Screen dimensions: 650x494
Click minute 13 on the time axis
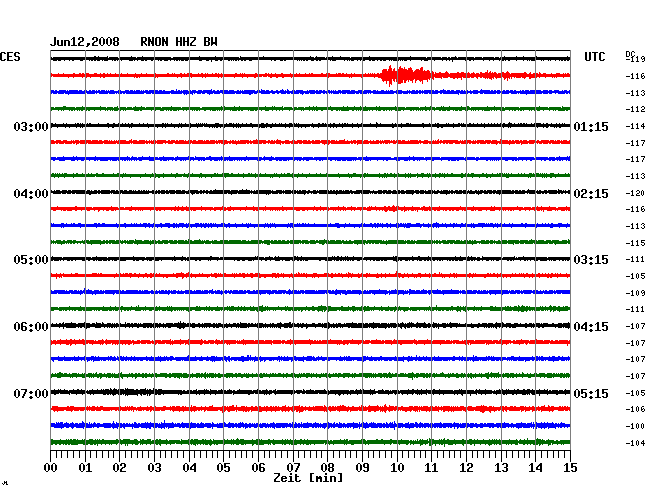[x=501, y=468]
